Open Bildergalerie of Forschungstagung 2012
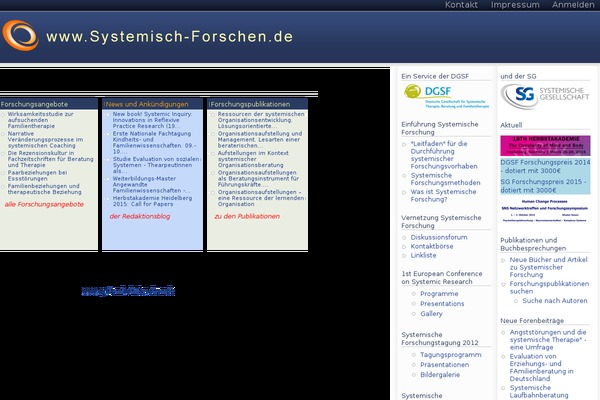600x400 pixels. pos(440,375)
